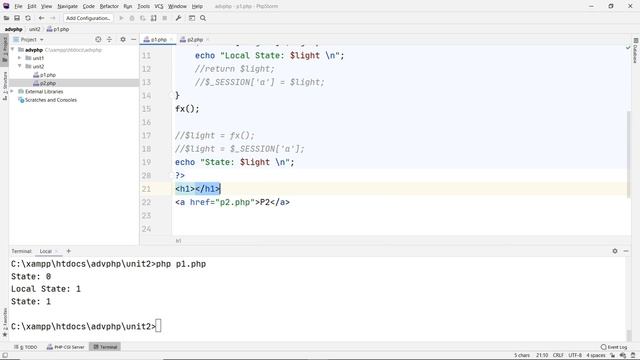This screenshot has height=360, width=640.
Task: Expand External Libraries node
Action: [x=13, y=91]
